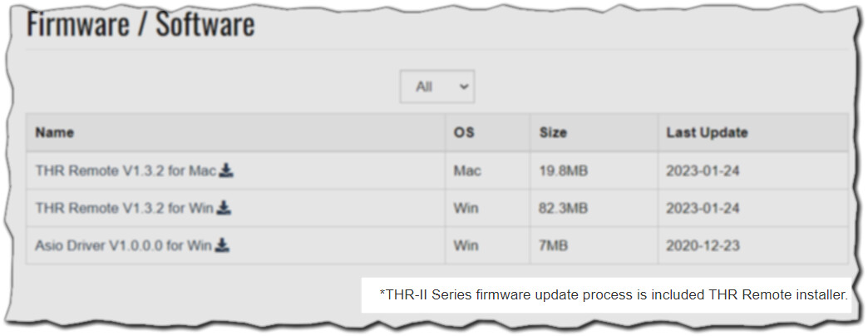
Task: Click the 2020-12-23 last update date
Action: click(703, 245)
